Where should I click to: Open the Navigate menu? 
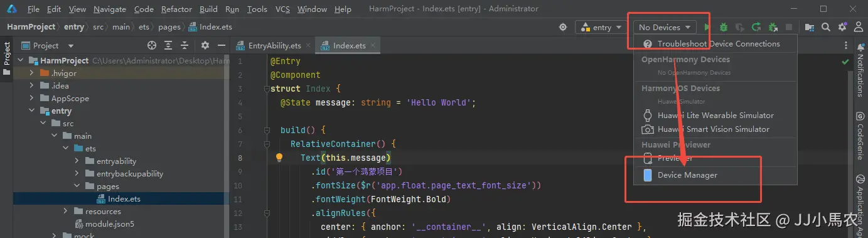click(x=110, y=9)
